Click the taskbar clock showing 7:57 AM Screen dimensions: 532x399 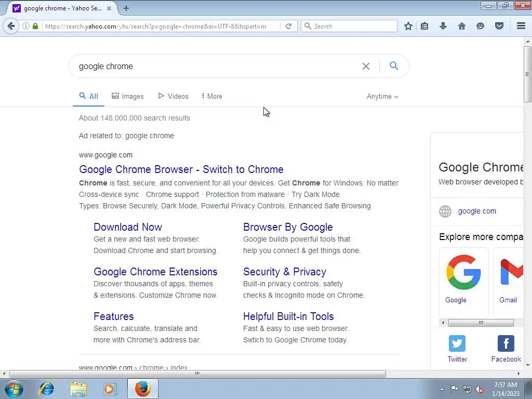click(506, 389)
